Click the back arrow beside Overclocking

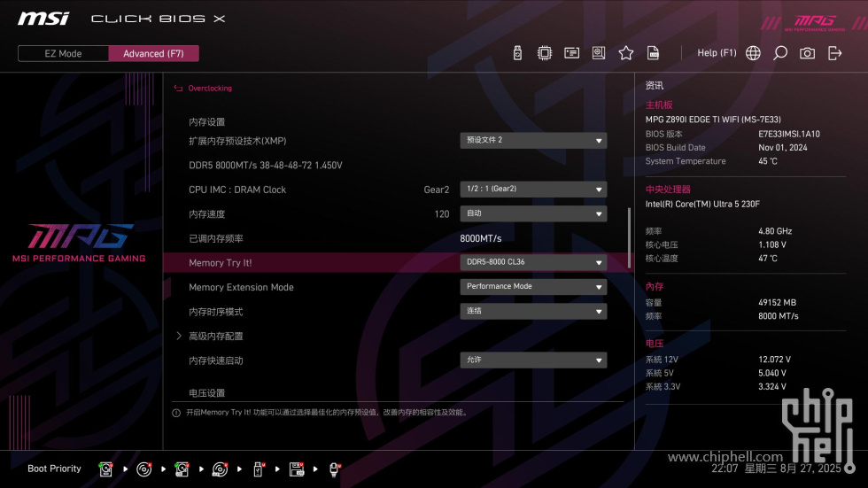pyautogui.click(x=178, y=88)
